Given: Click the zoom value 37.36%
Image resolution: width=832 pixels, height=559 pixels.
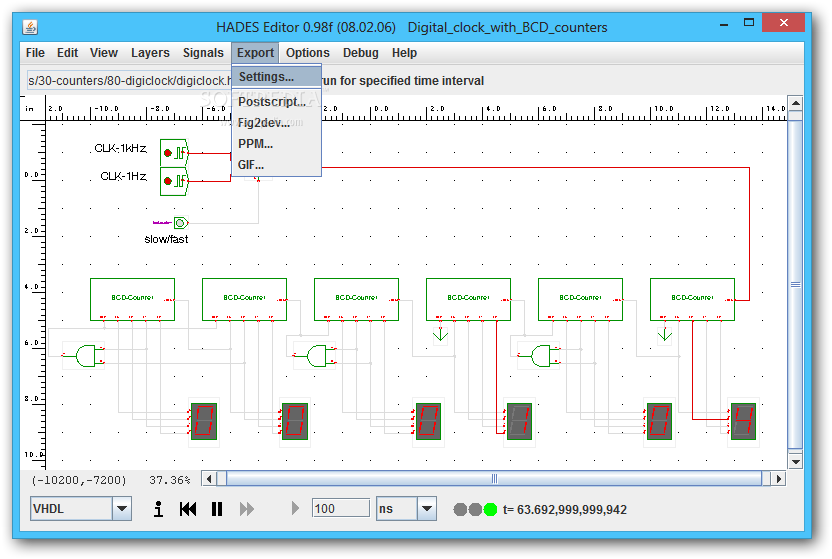Looking at the screenshot, I should click(169, 481).
